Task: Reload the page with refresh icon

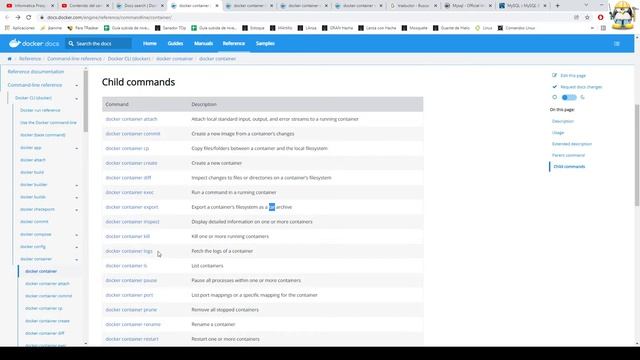Action: point(29,18)
